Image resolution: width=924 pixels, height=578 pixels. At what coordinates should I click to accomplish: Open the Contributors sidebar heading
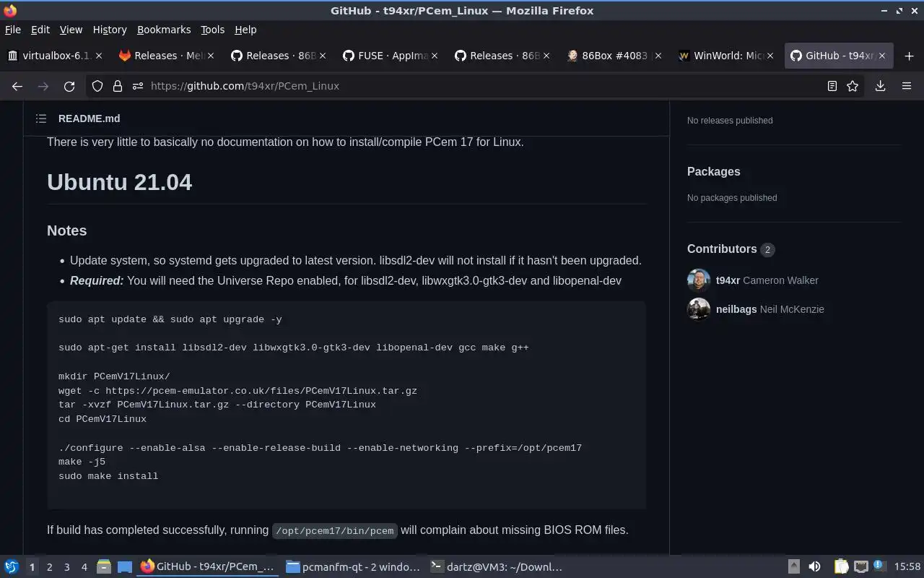722,249
